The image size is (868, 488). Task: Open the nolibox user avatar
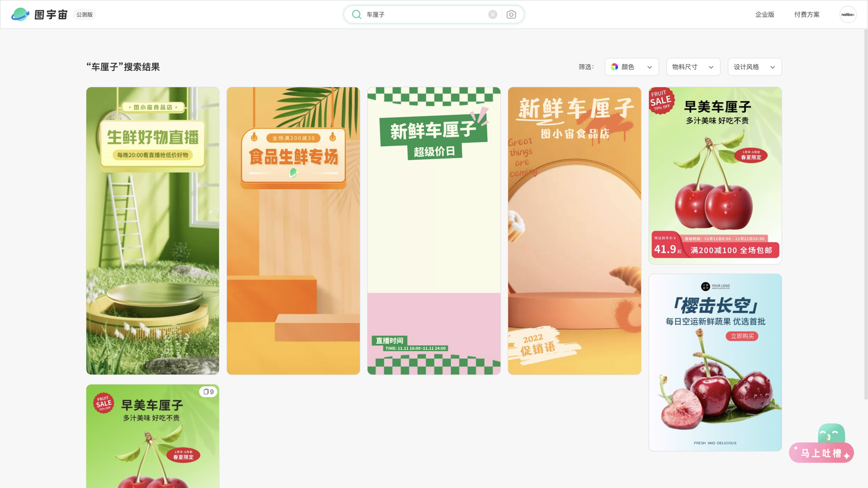[x=848, y=14]
